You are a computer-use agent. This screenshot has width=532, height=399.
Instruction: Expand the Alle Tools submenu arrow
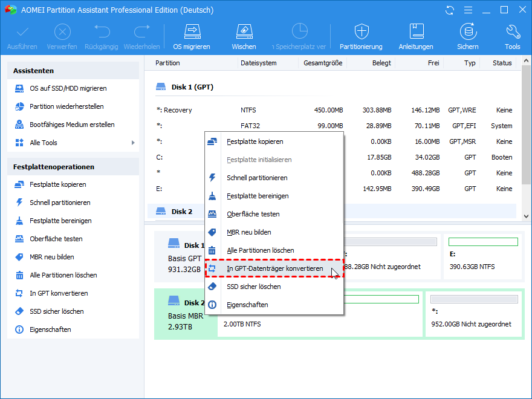[x=133, y=143]
